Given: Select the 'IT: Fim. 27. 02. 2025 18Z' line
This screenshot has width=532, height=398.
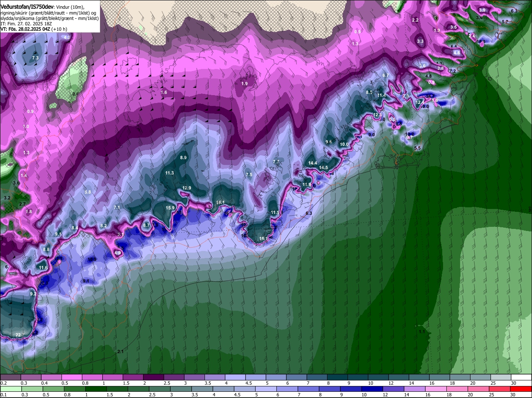Looking at the screenshot, I should [26, 24].
